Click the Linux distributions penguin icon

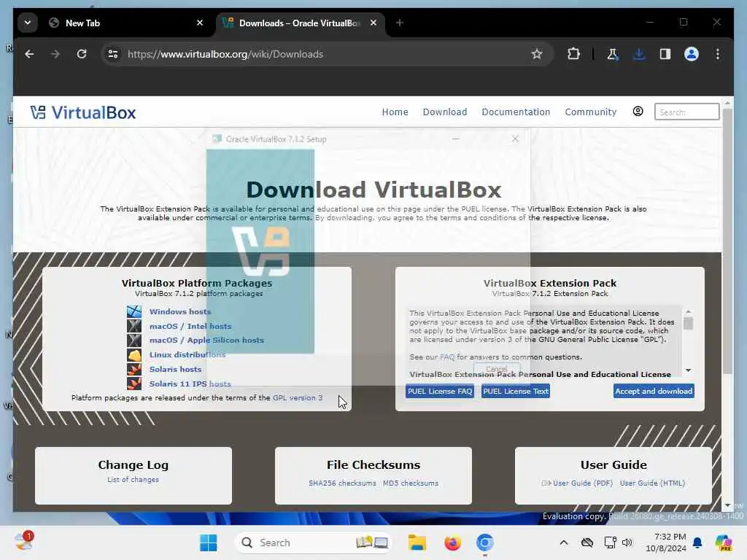(x=134, y=355)
